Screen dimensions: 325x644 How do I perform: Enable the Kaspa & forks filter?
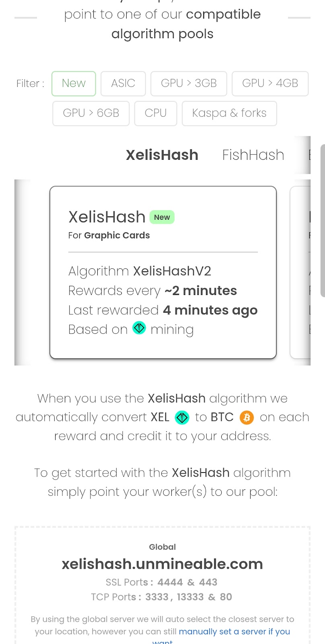click(x=229, y=113)
